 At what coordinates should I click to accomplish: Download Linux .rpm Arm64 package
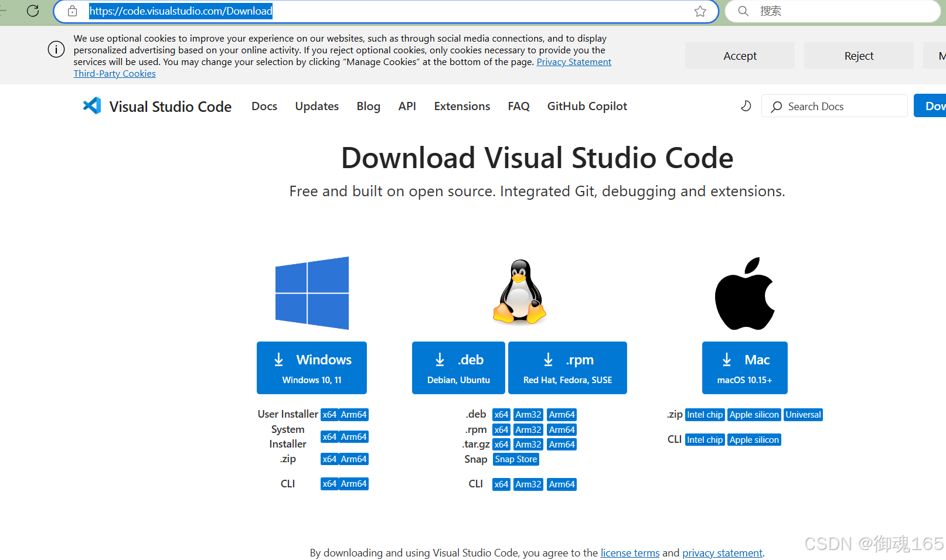(562, 430)
